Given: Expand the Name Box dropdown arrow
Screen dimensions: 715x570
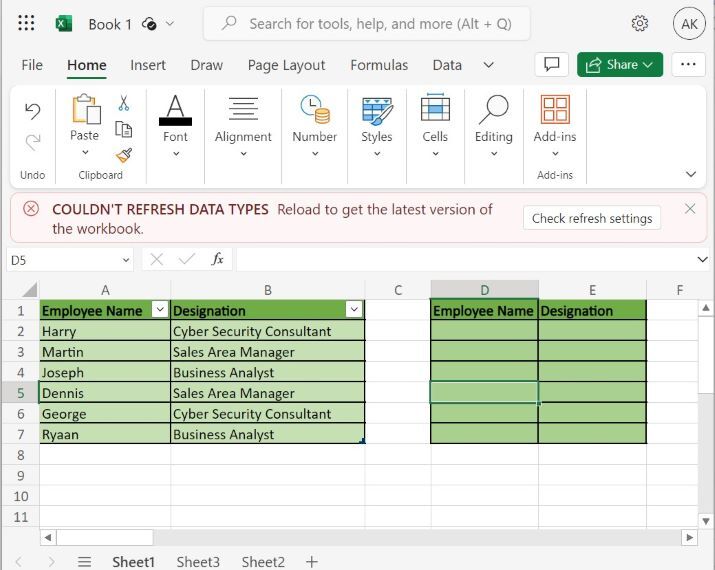Looking at the screenshot, I should pos(125,260).
